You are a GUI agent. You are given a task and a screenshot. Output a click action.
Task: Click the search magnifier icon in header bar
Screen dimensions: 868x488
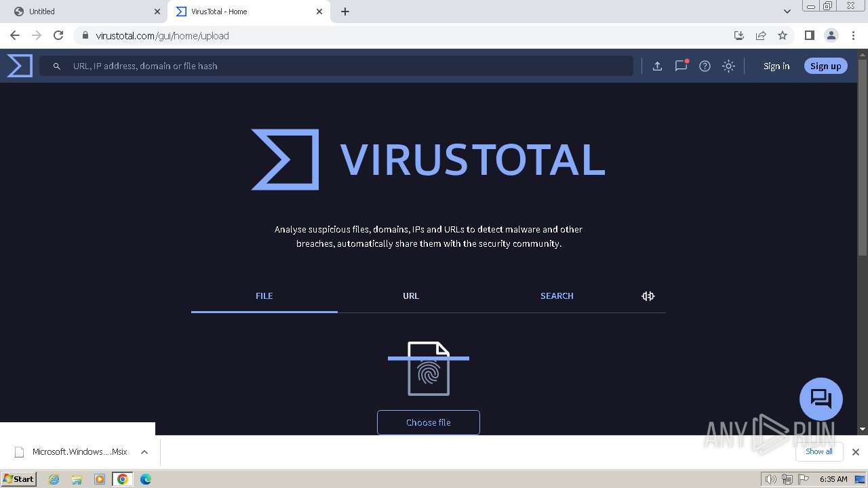(57, 66)
